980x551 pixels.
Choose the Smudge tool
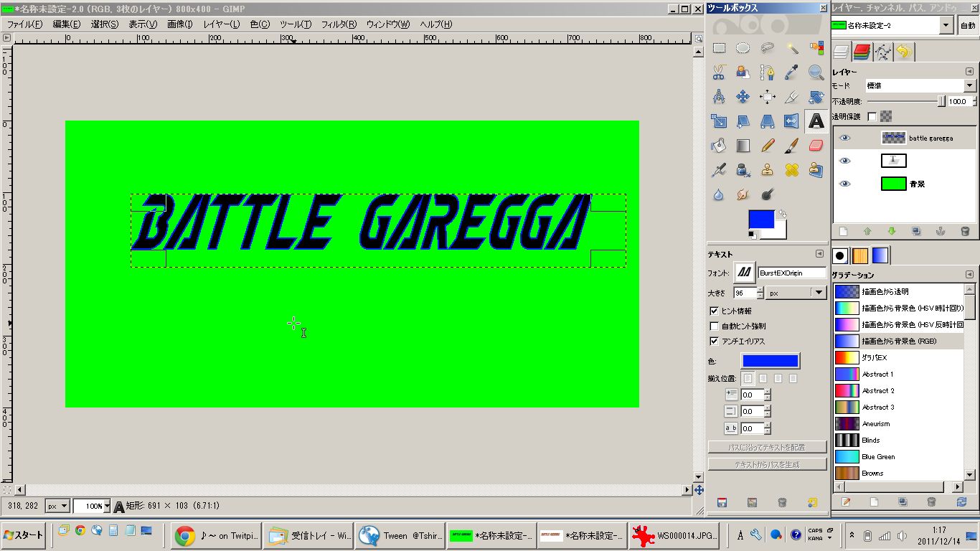pyautogui.click(x=743, y=194)
